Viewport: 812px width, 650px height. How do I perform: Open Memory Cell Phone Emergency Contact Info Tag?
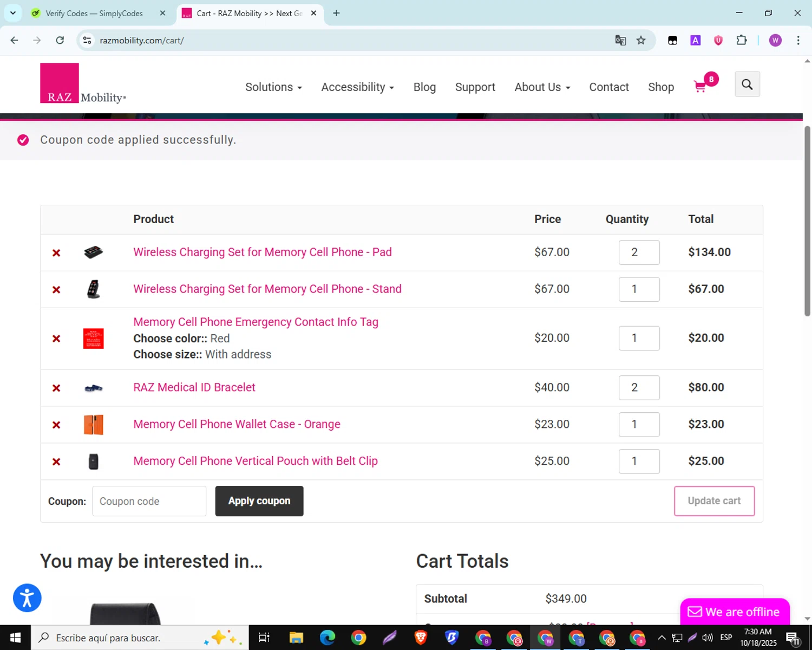tap(256, 322)
